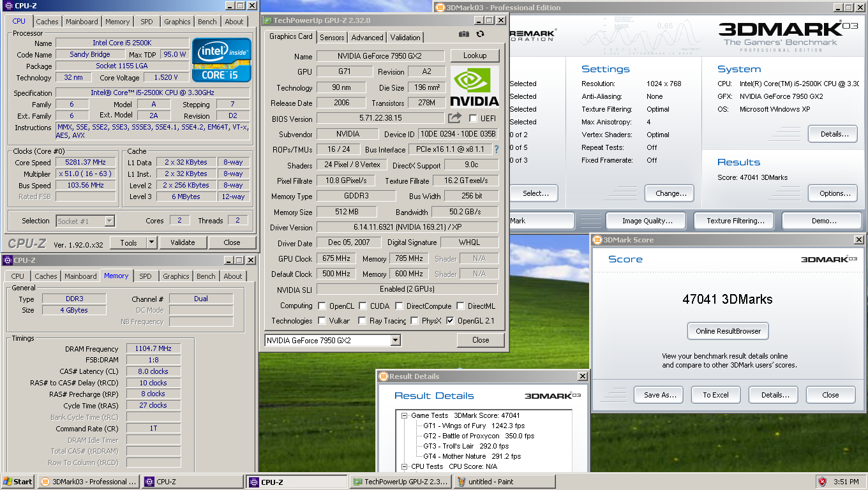Click the Online ResultBrowser button
This screenshot has width=868, height=490.
(x=728, y=331)
